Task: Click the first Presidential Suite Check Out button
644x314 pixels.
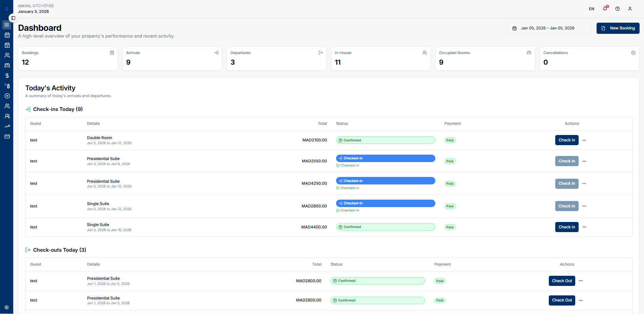Action: pos(562,281)
